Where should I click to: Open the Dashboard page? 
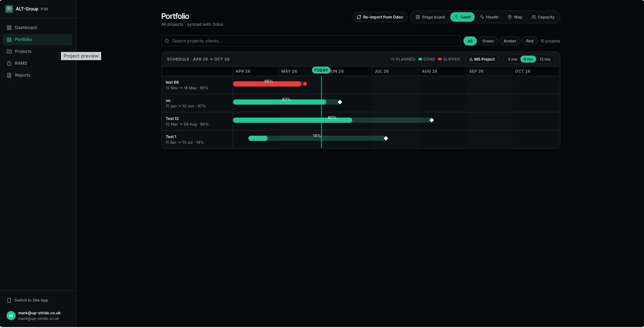[x=37, y=28]
